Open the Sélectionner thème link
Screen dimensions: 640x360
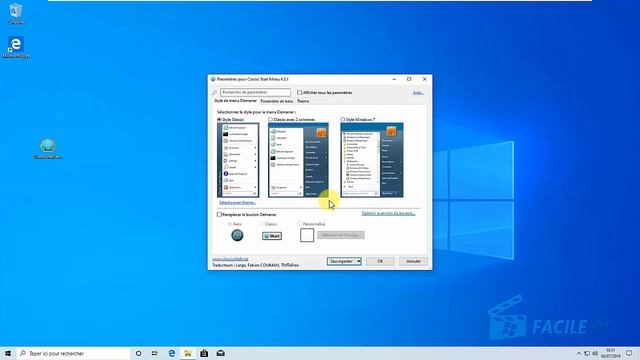tap(238, 203)
